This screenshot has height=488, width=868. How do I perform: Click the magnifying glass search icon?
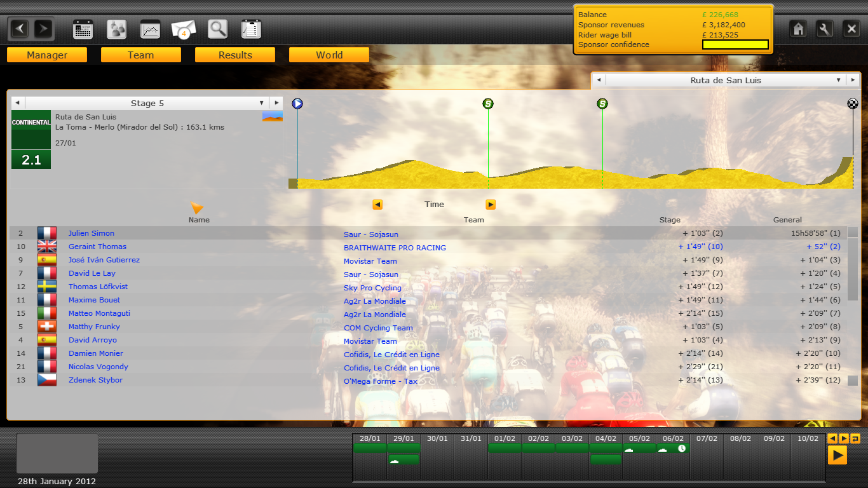click(217, 29)
